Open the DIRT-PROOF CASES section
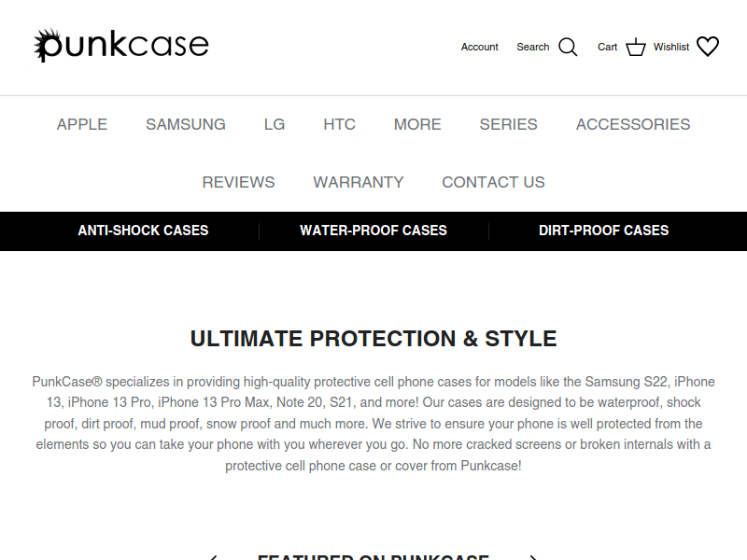Screen dimensions: 747x560 [x=604, y=231]
